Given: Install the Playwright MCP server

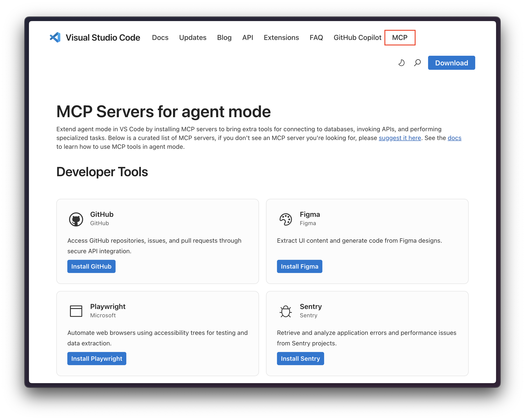Looking at the screenshot, I should click(x=97, y=358).
